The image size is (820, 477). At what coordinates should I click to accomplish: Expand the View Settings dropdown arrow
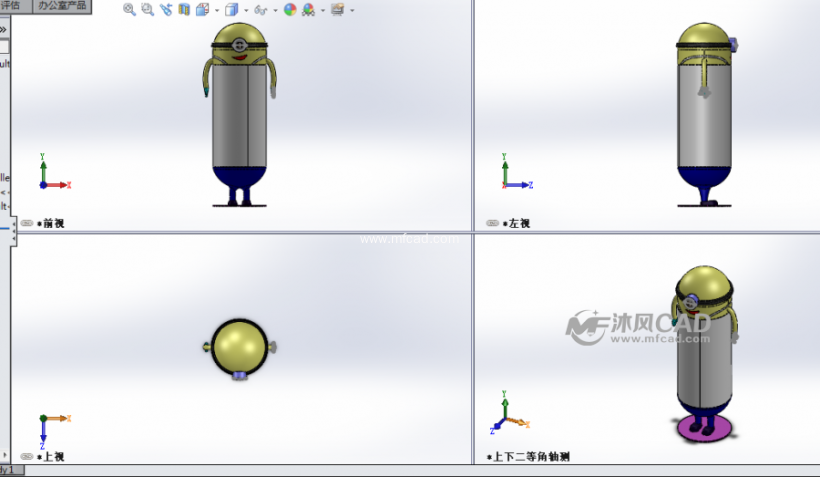352,10
